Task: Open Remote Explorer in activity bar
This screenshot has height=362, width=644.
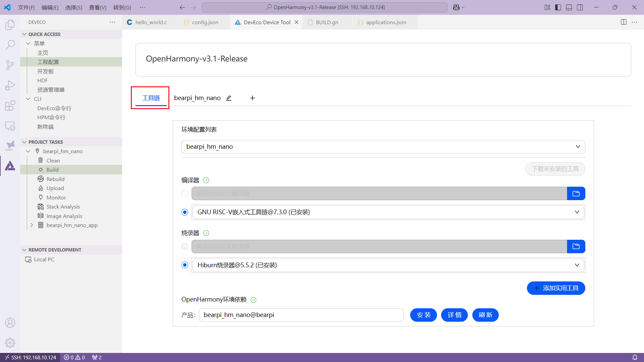Action: [x=10, y=126]
